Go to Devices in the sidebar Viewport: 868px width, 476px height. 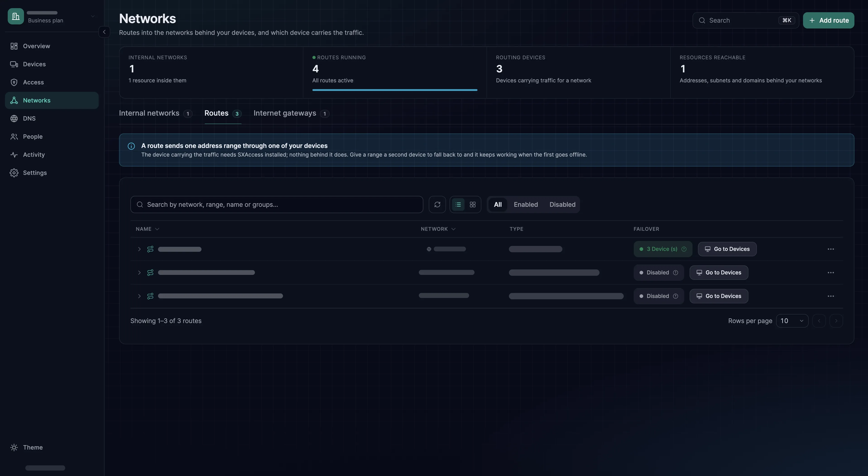click(52, 64)
